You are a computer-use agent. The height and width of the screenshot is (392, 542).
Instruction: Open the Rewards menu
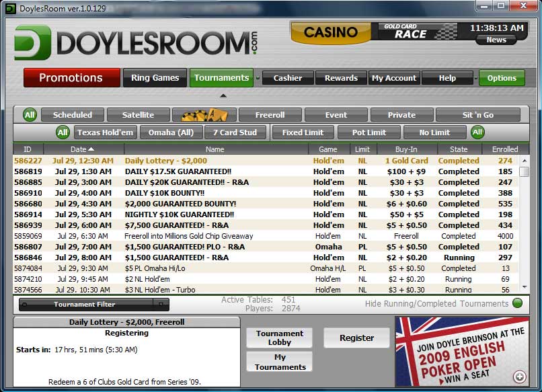click(x=341, y=78)
